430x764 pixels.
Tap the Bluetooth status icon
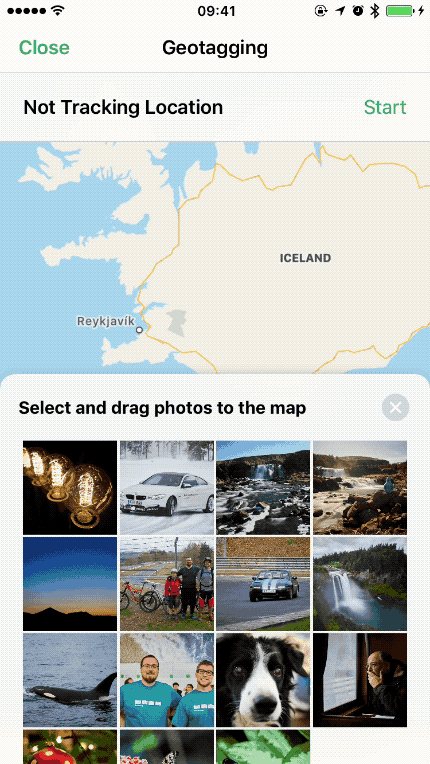pyautogui.click(x=374, y=11)
